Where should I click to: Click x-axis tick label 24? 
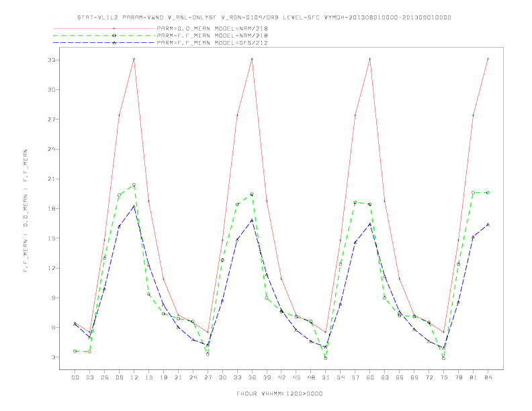point(193,377)
